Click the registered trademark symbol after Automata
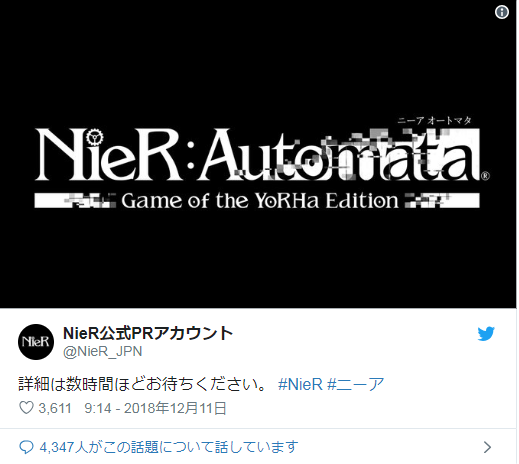The width and height of the screenshot is (519, 464). point(485,176)
